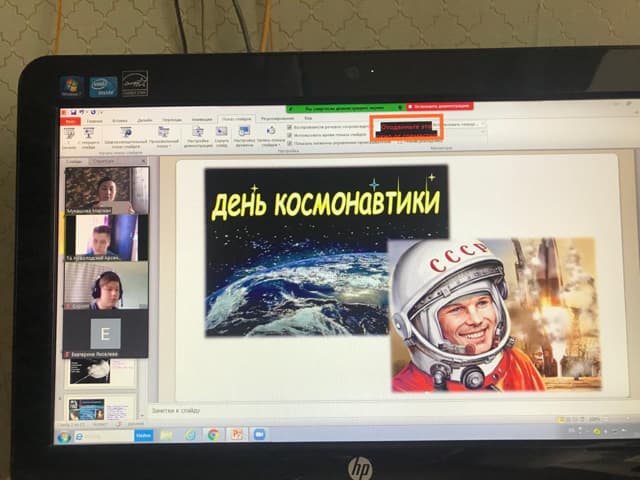640x480 pixels.
Task: Select the Slides tab in thumbnail pane
Action: tap(74, 162)
